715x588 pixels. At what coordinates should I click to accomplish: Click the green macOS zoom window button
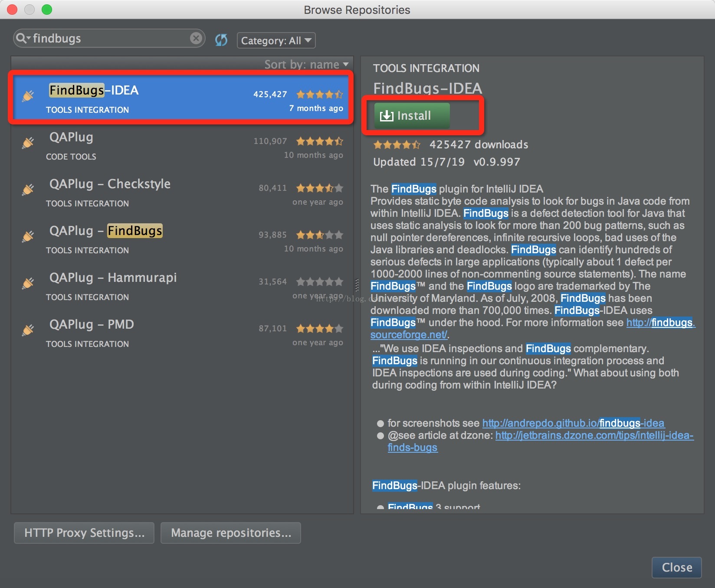[x=47, y=10]
